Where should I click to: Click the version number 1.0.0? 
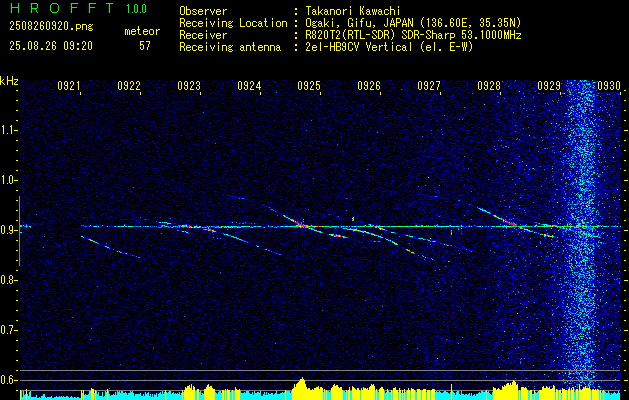point(136,9)
